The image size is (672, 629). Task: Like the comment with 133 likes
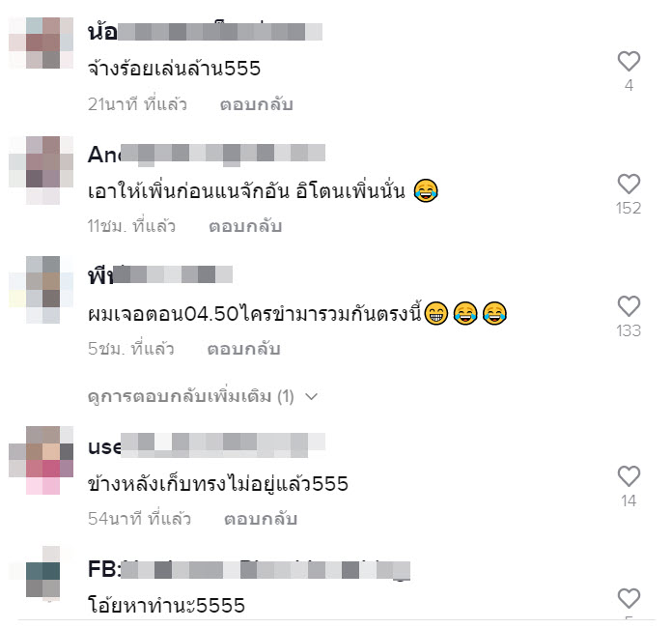point(629,306)
